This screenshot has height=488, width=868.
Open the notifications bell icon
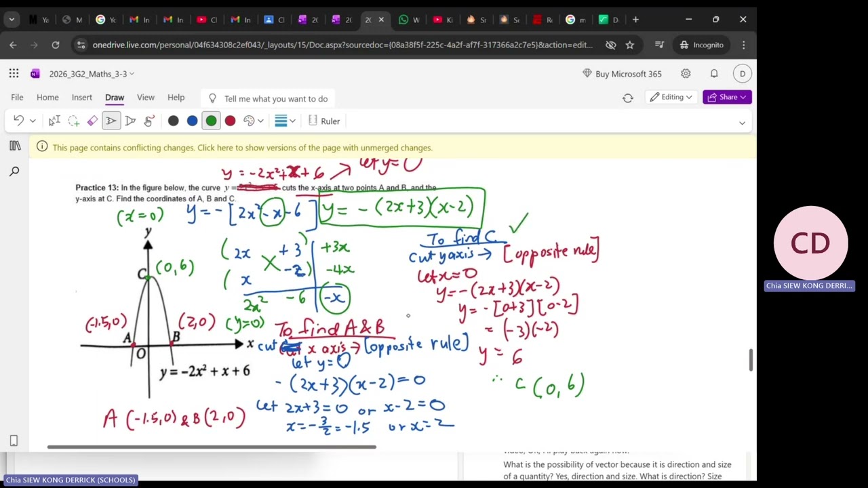coord(714,74)
